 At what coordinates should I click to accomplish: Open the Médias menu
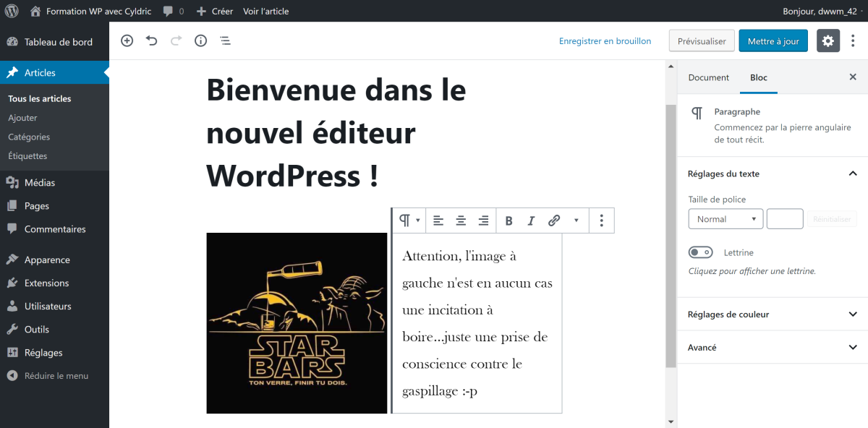pyautogui.click(x=54, y=183)
